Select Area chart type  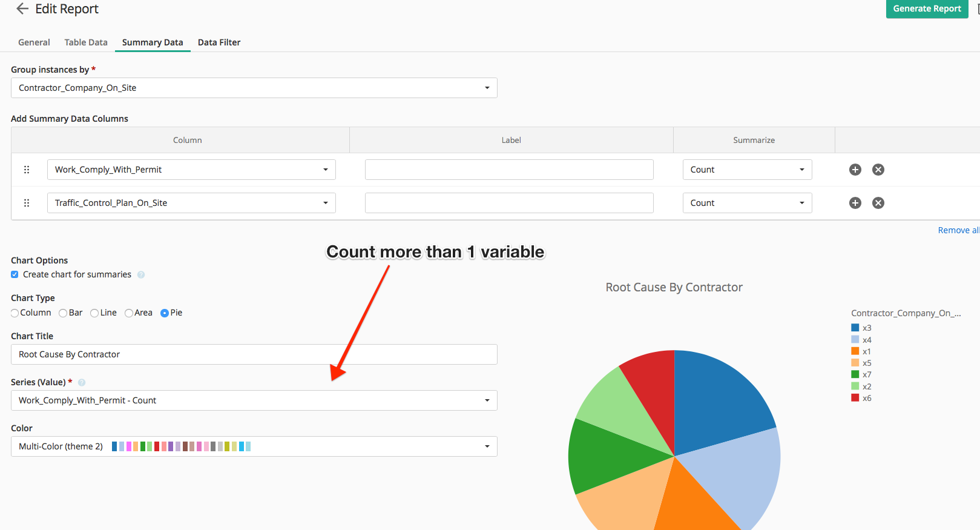coord(129,313)
